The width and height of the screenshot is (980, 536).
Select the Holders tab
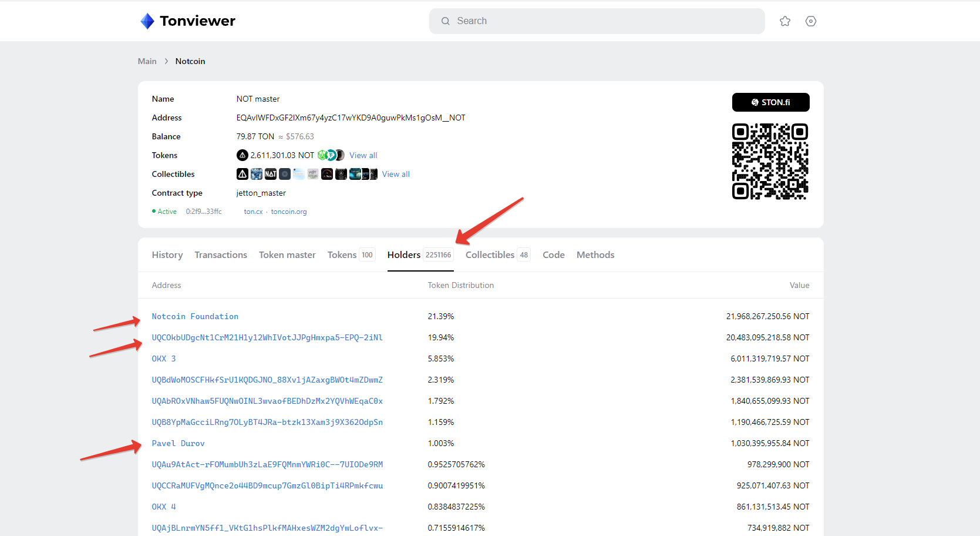(x=420, y=254)
